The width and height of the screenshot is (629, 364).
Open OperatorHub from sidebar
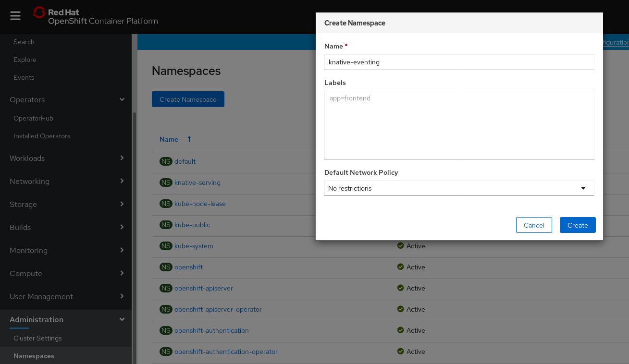[x=33, y=118]
